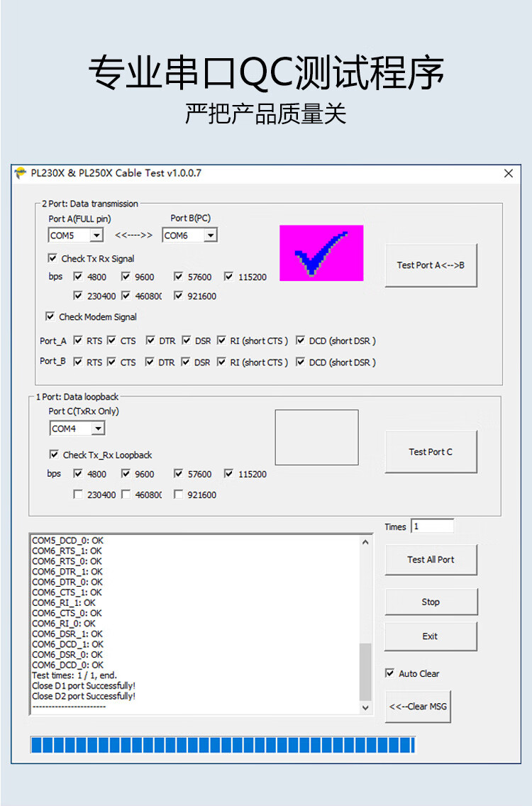Enable 230400 bps for Port C loopback
This screenshot has height=806, width=532.
[78, 495]
